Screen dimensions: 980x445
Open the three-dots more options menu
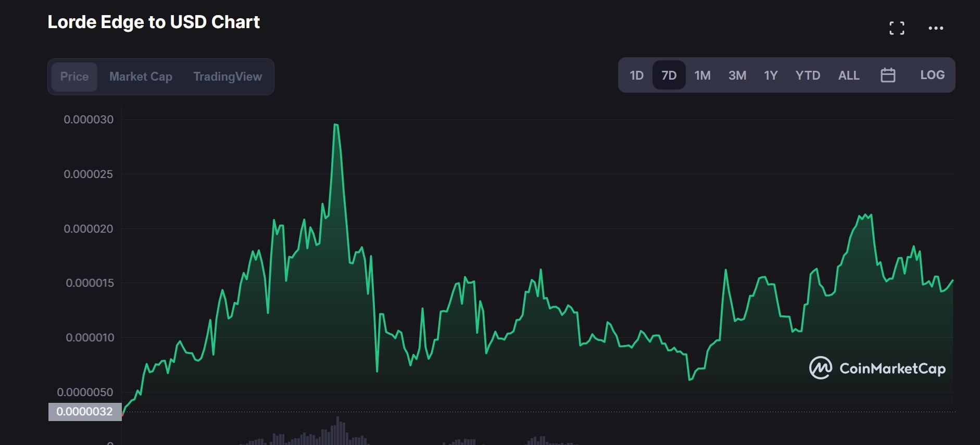pos(936,28)
